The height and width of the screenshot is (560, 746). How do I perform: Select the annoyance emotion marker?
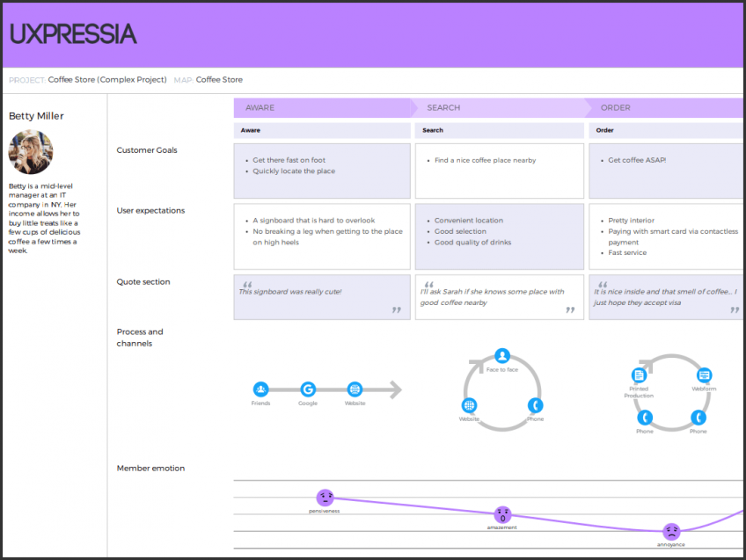coord(671,532)
